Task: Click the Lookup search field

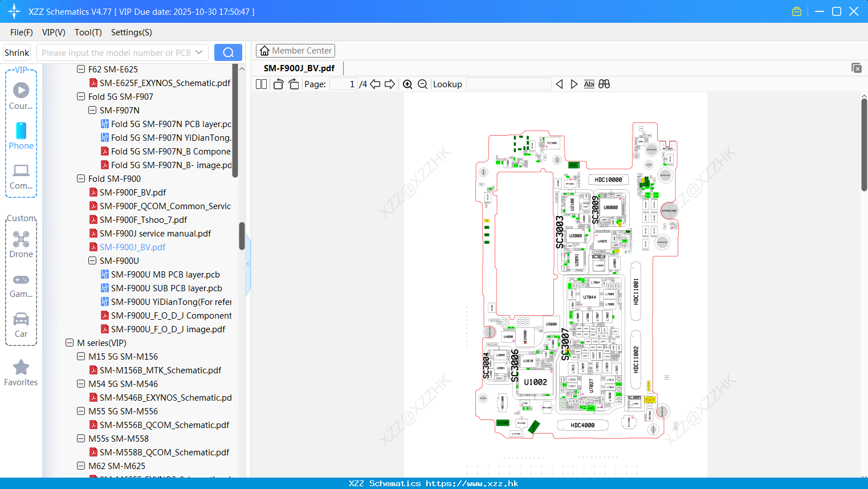Action: point(509,84)
